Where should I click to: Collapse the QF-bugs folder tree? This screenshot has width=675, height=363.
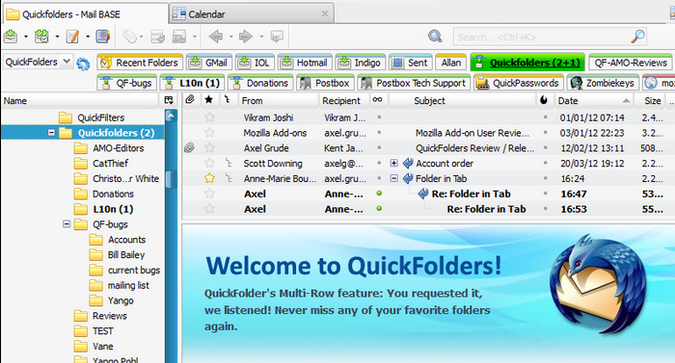[67, 224]
